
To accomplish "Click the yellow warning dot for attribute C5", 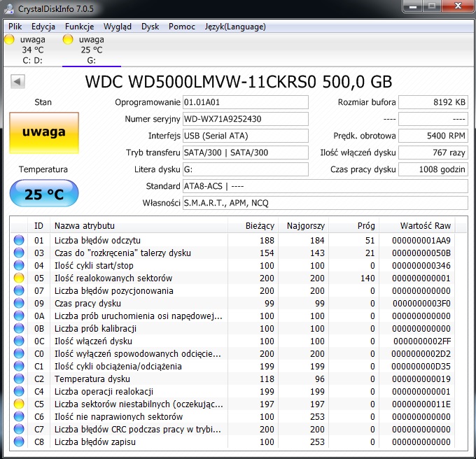I will click(x=19, y=404).
